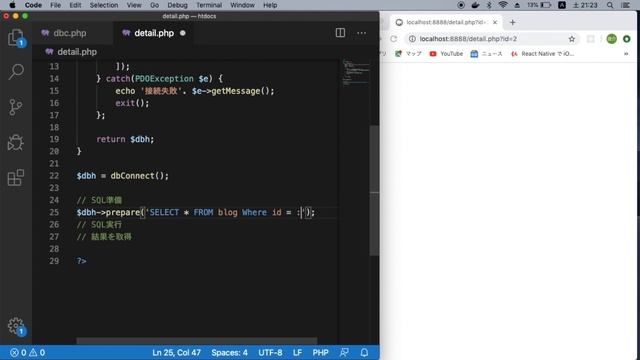Show errors count in status bar
The image size is (640, 360).
(x=18, y=353)
